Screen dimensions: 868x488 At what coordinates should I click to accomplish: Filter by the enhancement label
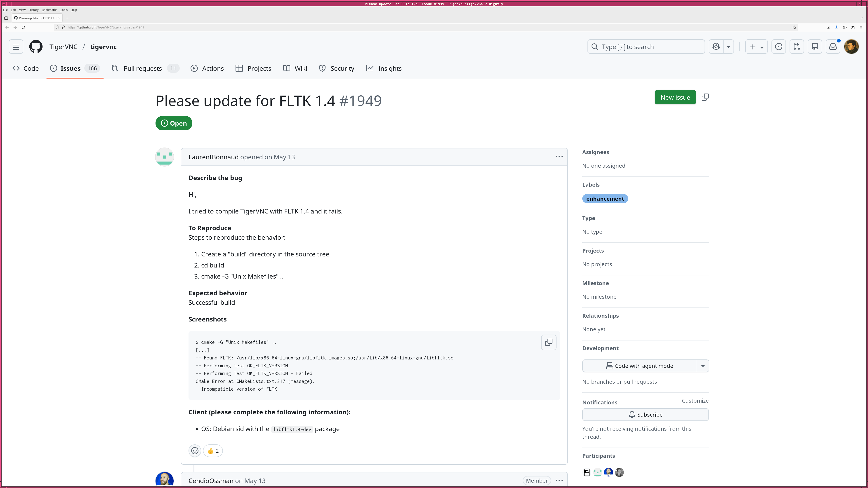pos(605,199)
